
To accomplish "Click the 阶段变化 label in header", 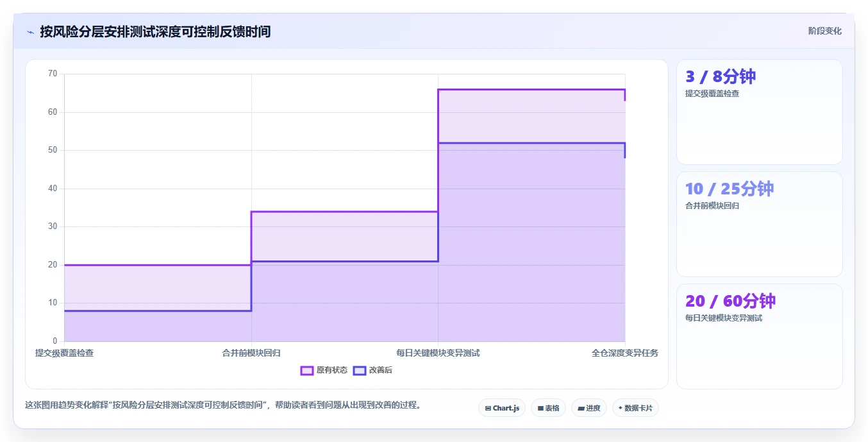I will (825, 31).
